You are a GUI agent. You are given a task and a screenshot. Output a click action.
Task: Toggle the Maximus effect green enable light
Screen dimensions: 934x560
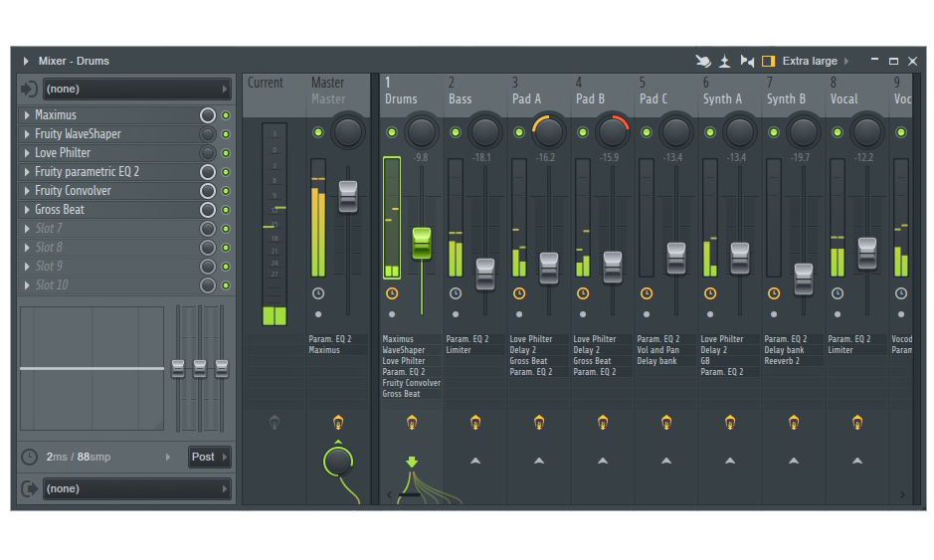(226, 115)
